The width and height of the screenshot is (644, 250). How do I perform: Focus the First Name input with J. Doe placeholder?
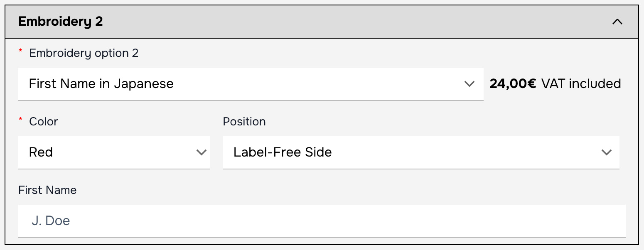coord(321,221)
